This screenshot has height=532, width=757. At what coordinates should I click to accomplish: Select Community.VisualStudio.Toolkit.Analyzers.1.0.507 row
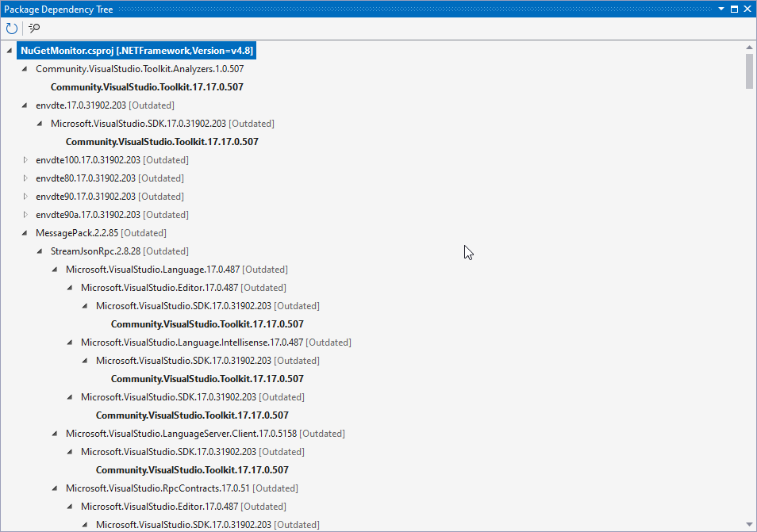pyautogui.click(x=140, y=69)
